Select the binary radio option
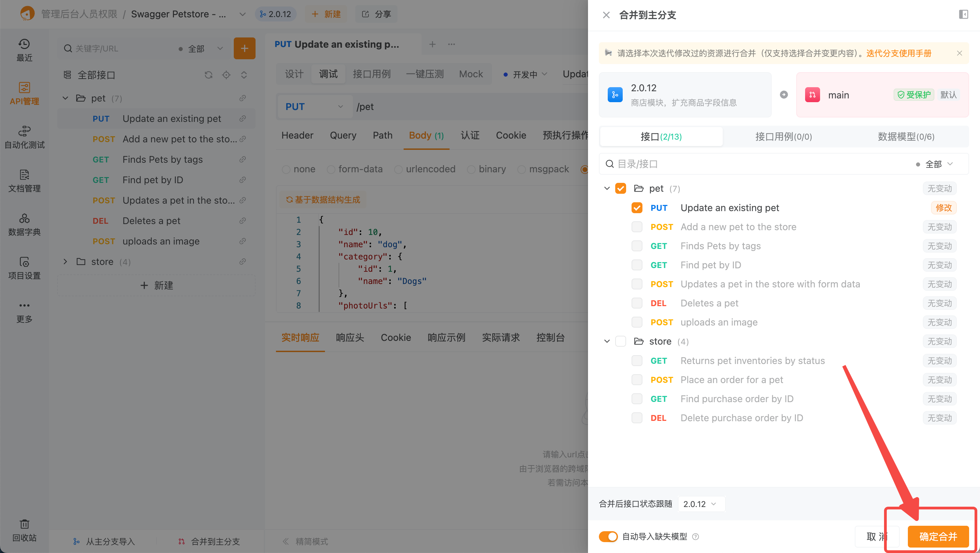Screen dimensions: 980x553 pos(471,169)
